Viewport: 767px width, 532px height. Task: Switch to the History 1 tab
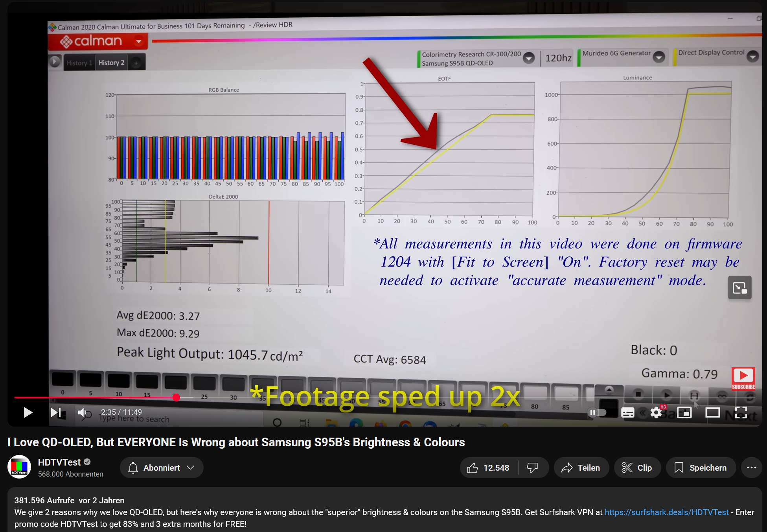[x=79, y=63]
